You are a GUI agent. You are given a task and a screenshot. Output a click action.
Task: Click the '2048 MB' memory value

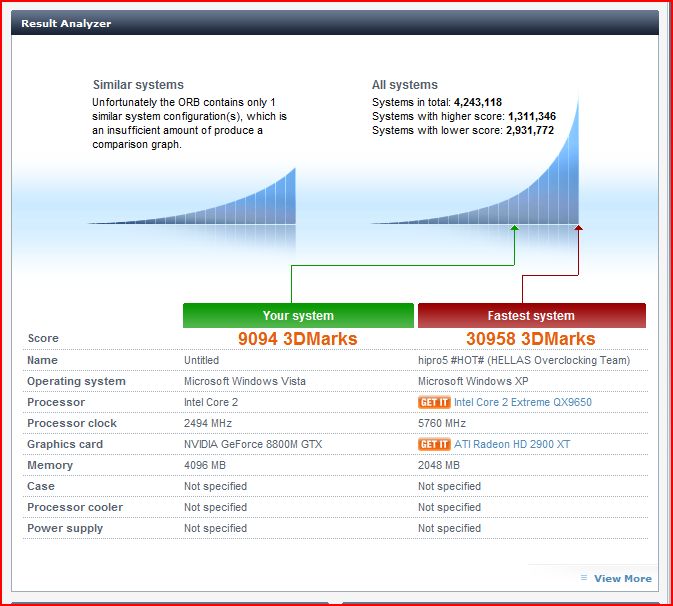(439, 465)
